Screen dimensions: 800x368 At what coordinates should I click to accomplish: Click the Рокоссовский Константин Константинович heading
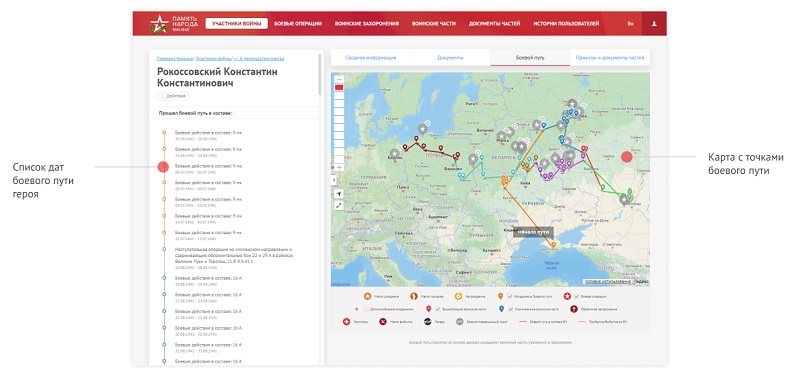[217, 77]
